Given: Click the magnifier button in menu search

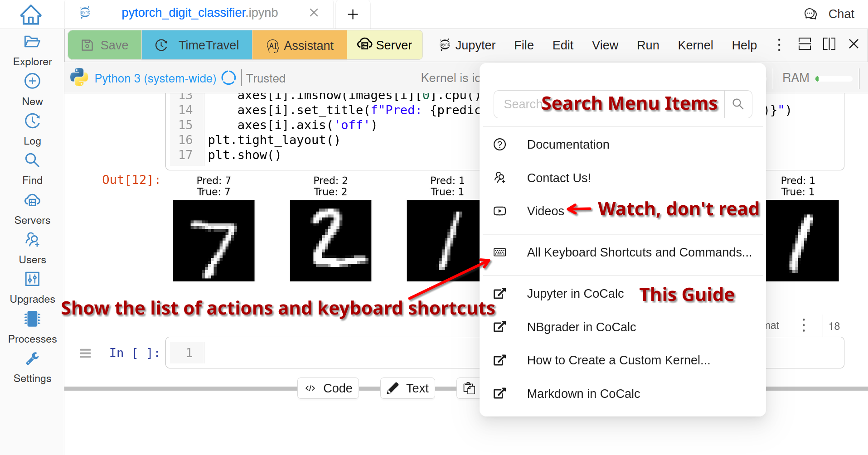Looking at the screenshot, I should [738, 104].
